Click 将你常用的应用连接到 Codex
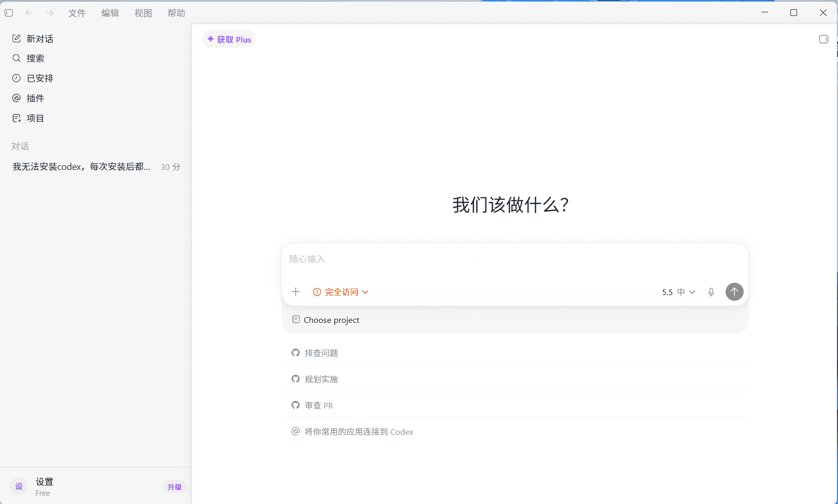Screen dimensions: 838x504 click(515, 432)
